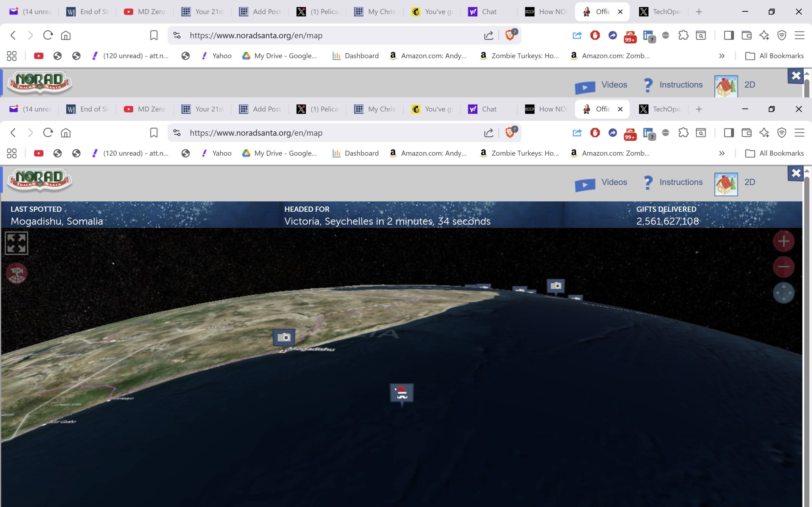Open the large camera marker on the horizon
The width and height of the screenshot is (812, 507).
[556, 286]
